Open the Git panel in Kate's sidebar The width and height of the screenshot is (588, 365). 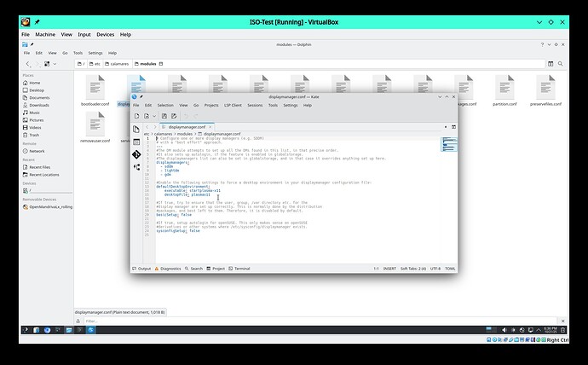[136, 154]
